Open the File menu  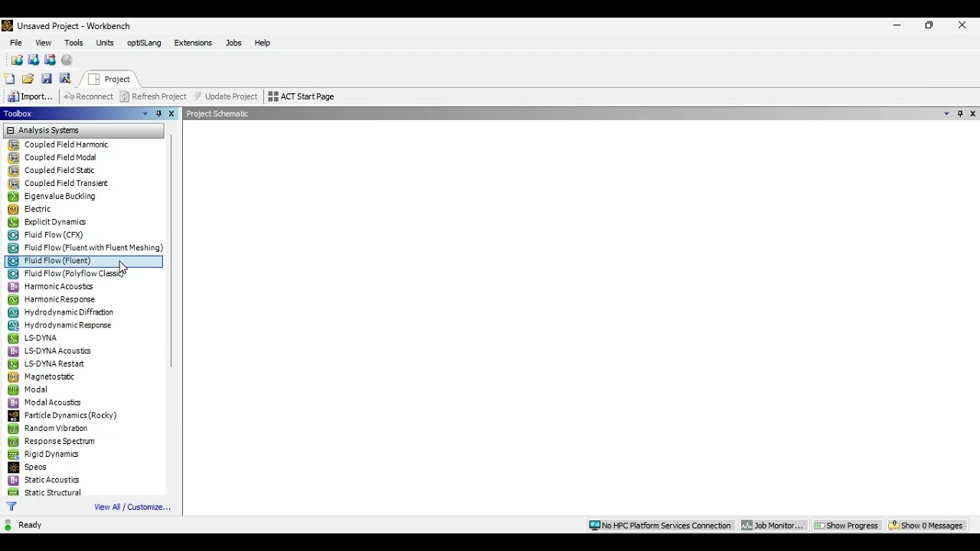pos(16,43)
